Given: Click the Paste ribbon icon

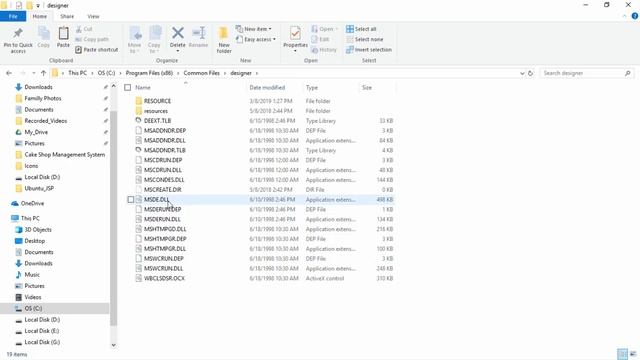Looking at the screenshot, I should point(63,33).
